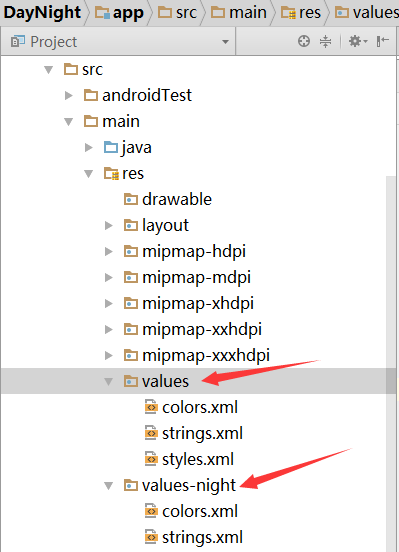This screenshot has height=552, width=399.
Task: Collapse the res folder
Action: coord(89,174)
